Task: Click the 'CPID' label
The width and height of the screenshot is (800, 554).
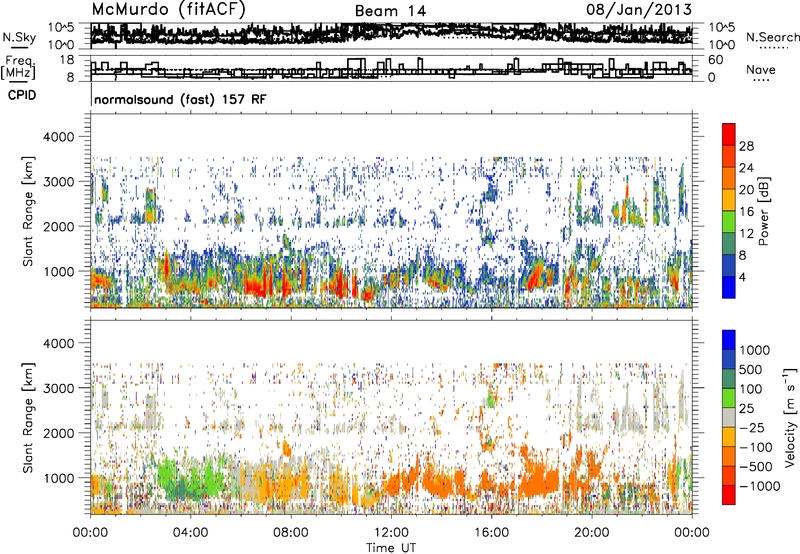Action: 22,95
